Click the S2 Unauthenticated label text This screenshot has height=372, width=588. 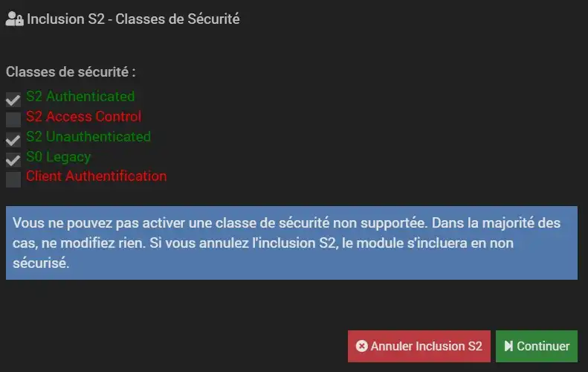[88, 137]
